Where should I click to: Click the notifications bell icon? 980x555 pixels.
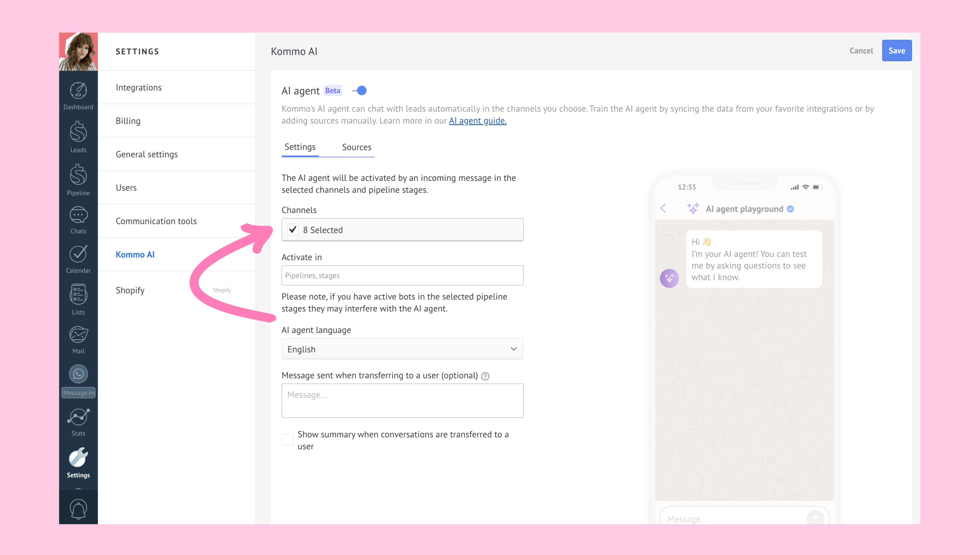point(78,509)
